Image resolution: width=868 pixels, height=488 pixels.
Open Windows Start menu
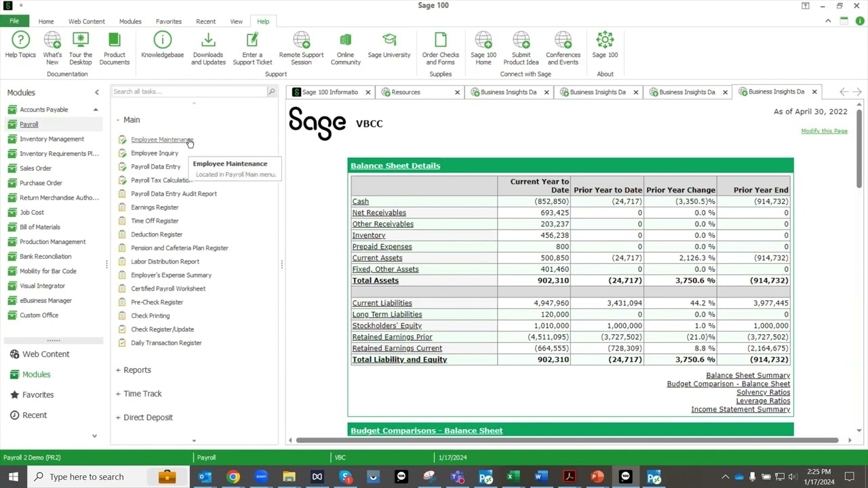tap(13, 476)
